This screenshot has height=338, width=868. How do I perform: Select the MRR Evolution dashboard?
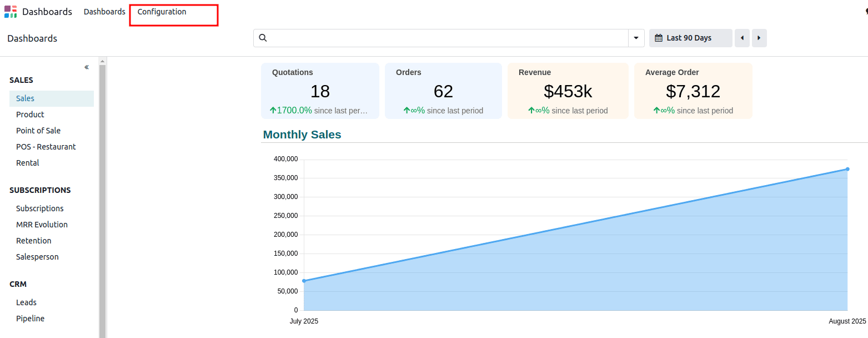click(x=42, y=225)
